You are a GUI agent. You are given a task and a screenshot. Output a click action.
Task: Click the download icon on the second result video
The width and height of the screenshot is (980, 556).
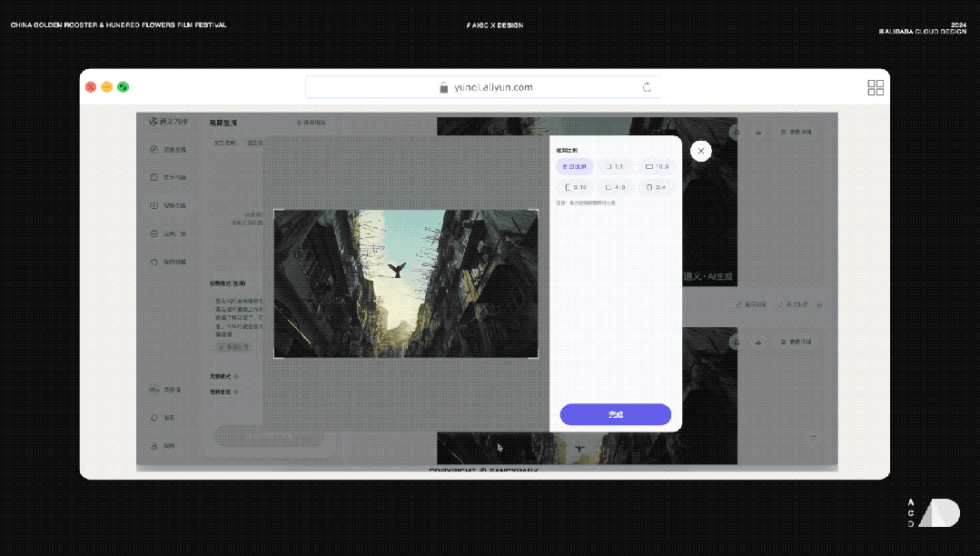click(758, 343)
